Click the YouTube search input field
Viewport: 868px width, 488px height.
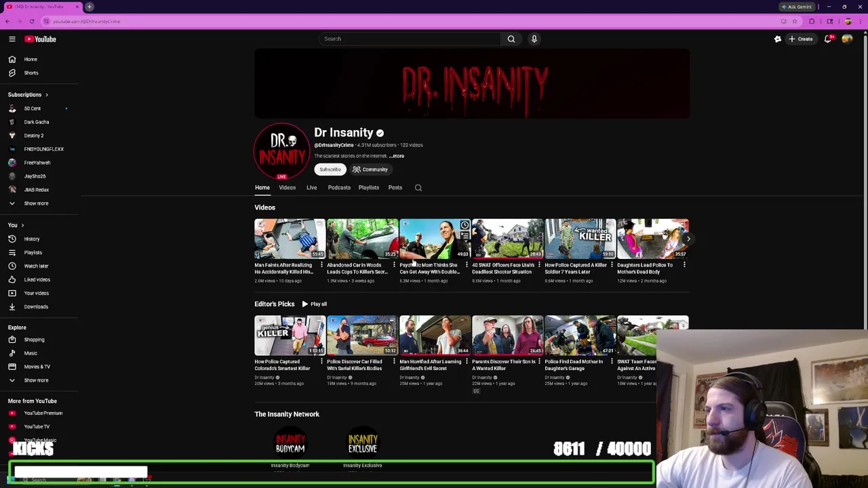pos(410,39)
